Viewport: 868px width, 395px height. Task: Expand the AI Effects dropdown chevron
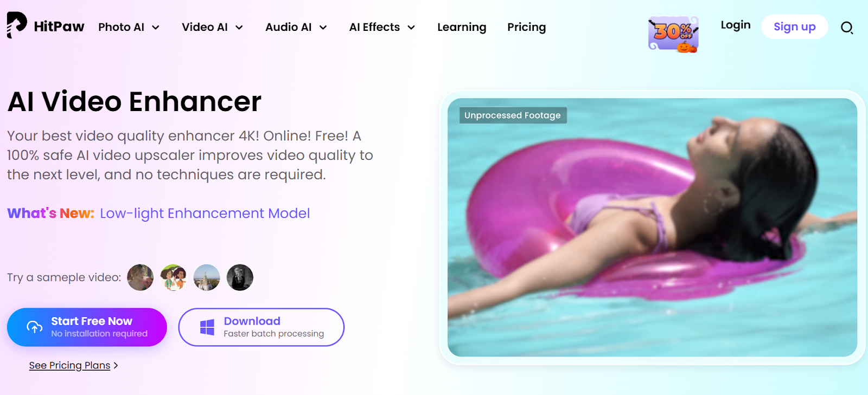(x=411, y=28)
